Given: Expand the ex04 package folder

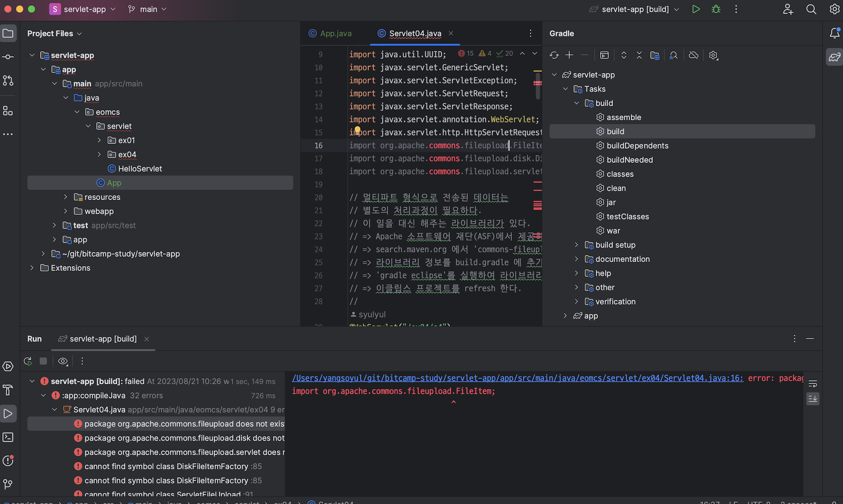Looking at the screenshot, I should click(x=99, y=155).
